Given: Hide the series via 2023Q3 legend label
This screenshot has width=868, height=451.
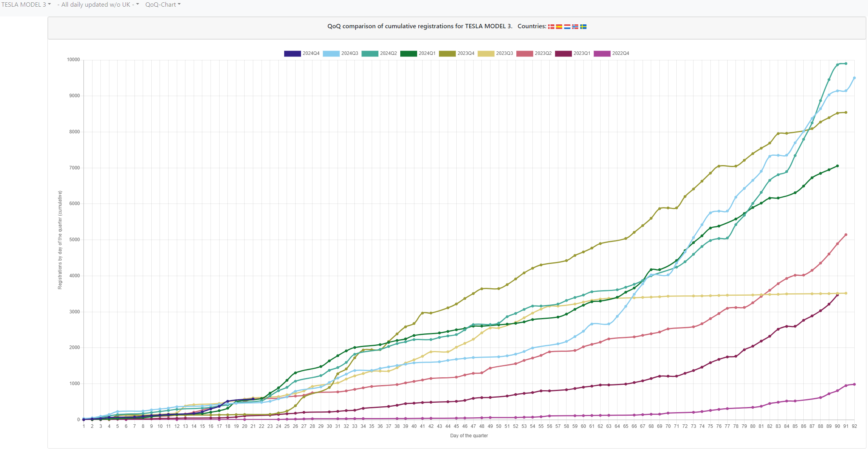Looking at the screenshot, I should pos(505,53).
